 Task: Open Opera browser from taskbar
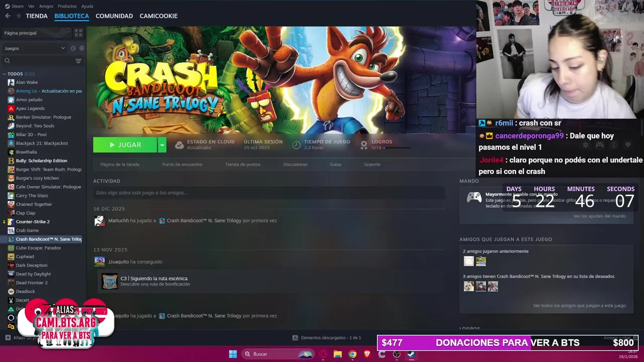323,354
